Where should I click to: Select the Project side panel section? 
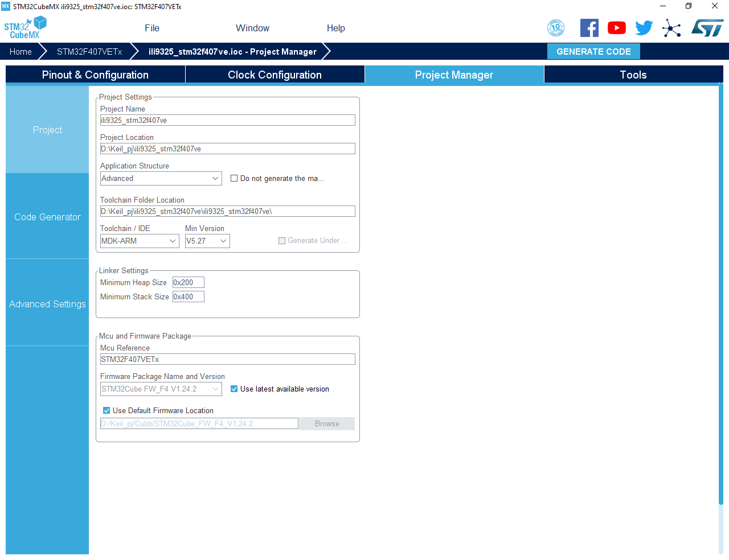[x=47, y=130]
